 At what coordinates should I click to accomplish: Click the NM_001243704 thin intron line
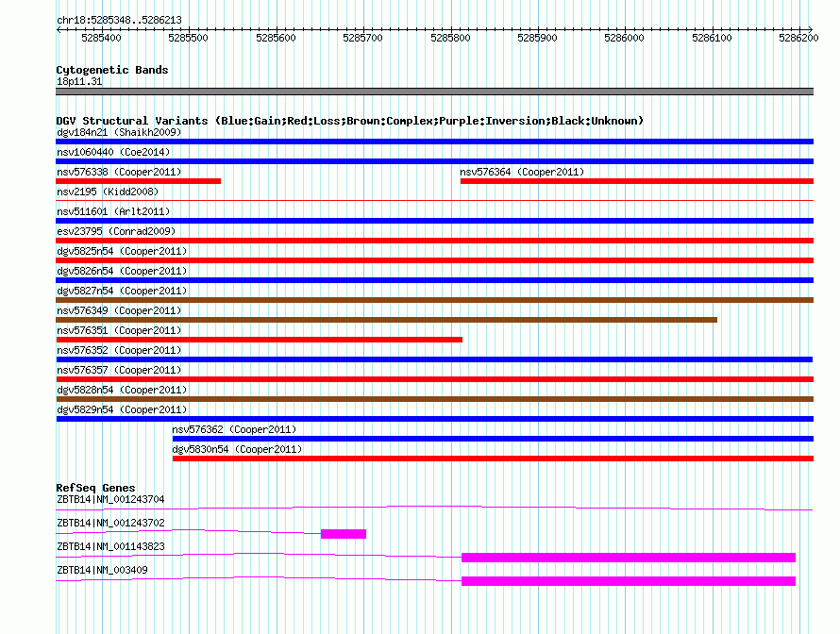click(x=434, y=508)
